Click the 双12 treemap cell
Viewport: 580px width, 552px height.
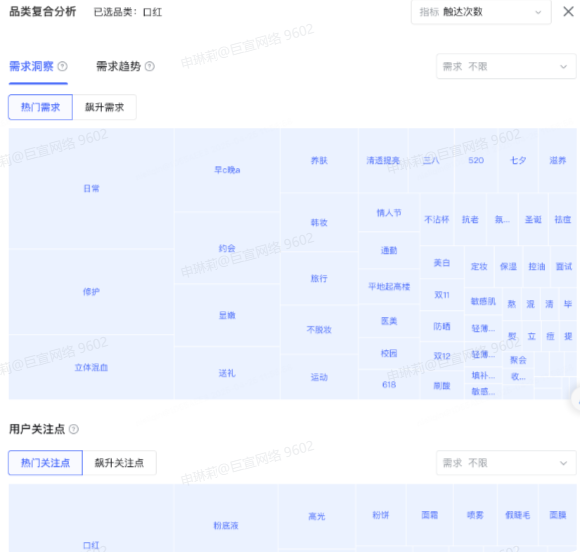[442, 356]
